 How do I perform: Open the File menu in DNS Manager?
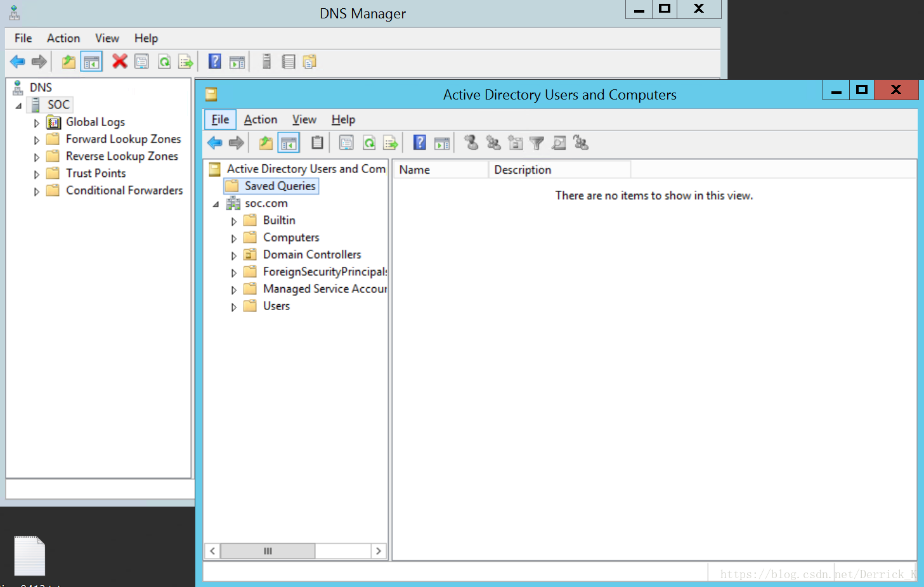pos(23,38)
